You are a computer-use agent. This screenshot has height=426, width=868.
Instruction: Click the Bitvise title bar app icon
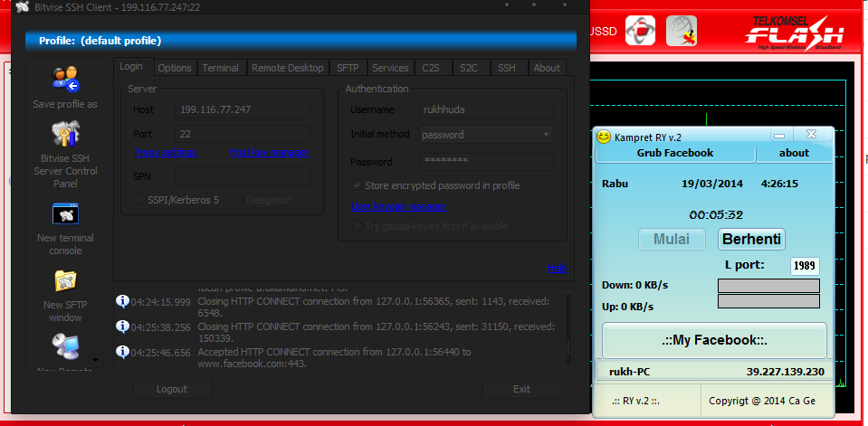pos(22,6)
